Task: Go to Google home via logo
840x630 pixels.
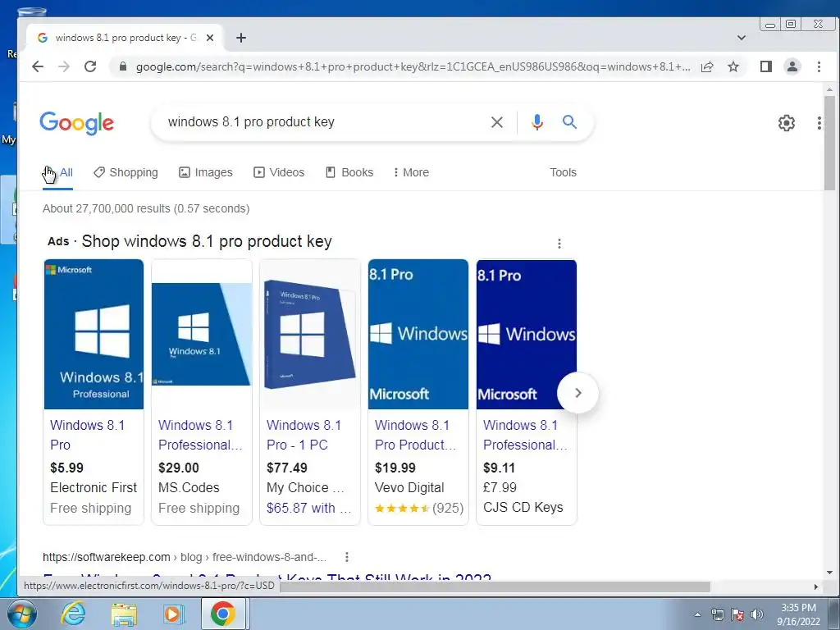Action: [76, 123]
